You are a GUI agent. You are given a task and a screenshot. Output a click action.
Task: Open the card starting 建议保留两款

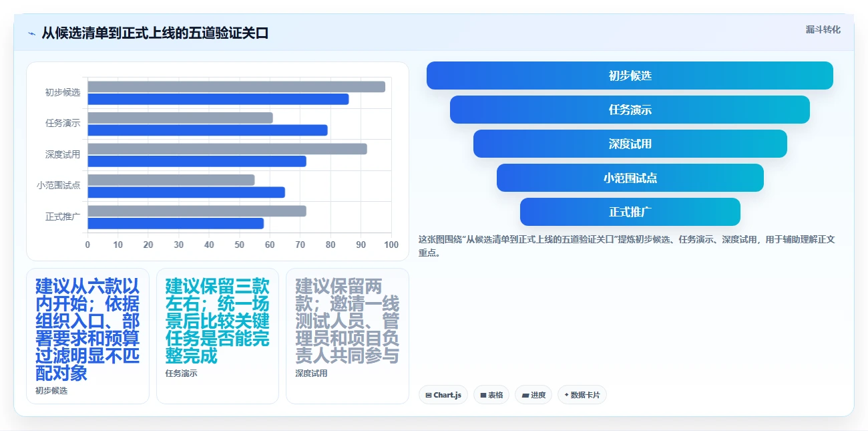click(x=347, y=336)
